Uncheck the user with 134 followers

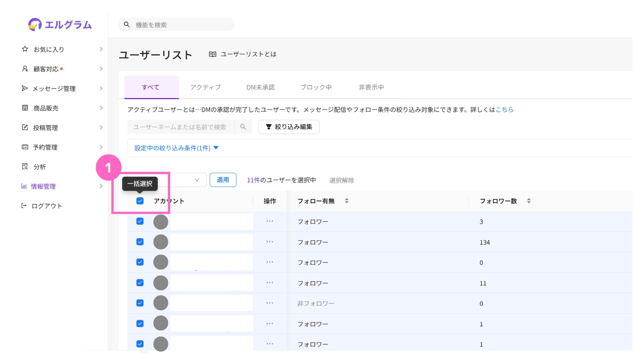point(140,242)
